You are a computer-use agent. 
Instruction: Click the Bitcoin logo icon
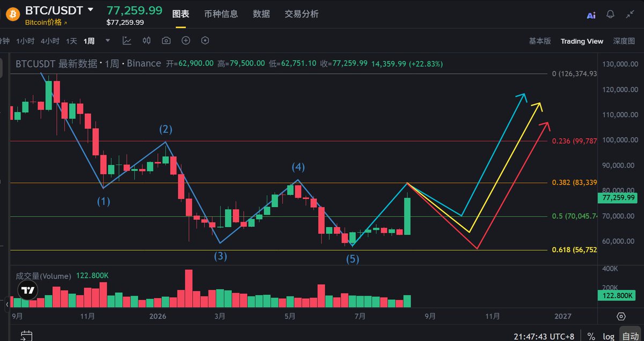point(13,14)
